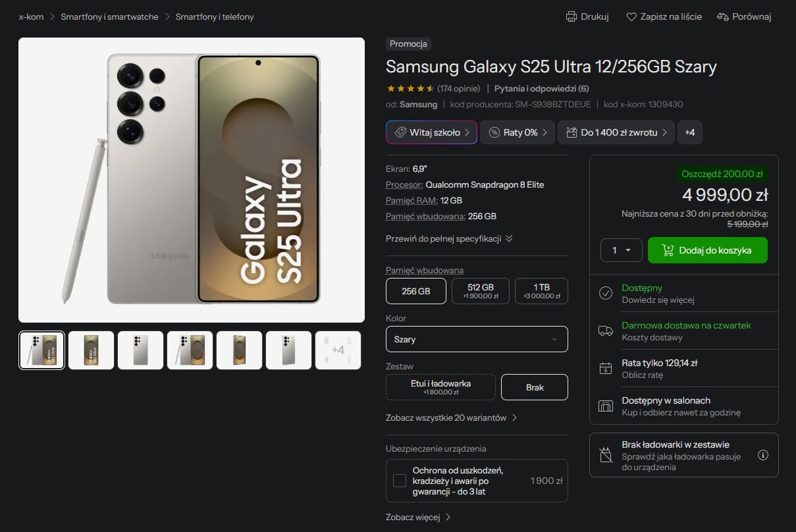
Task: Click the main Galaxy S25 Ultra product image
Action: click(192, 180)
